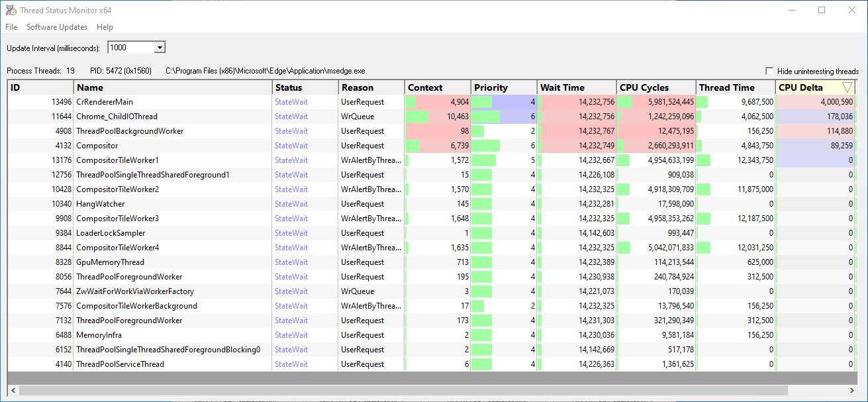Image resolution: width=868 pixels, height=402 pixels.
Task: Sort threads by the ID column
Action: pos(40,87)
